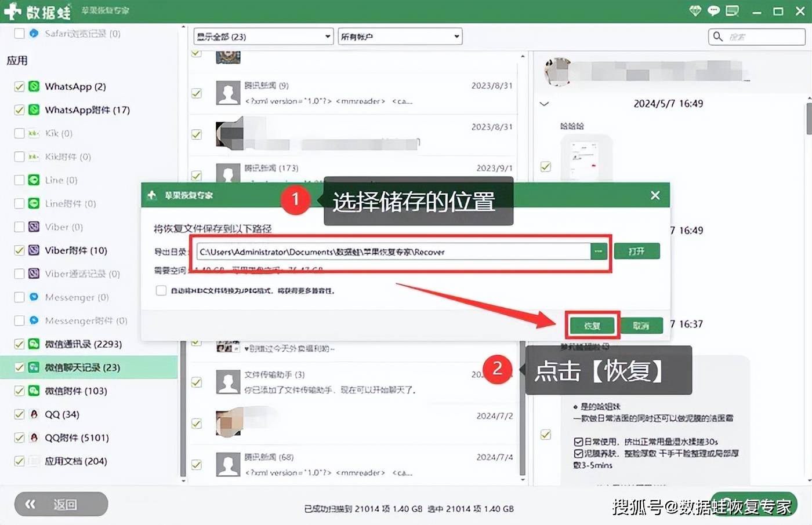Uncheck the WhatsApp (2) checkbox

19,86
